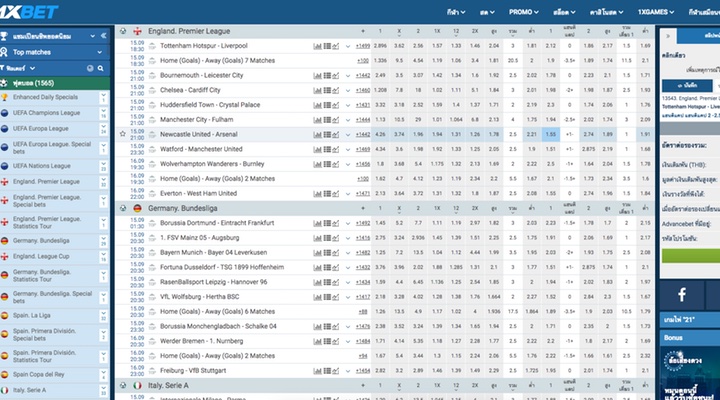Open Spain Copa del Rey in sidebar

(39, 374)
